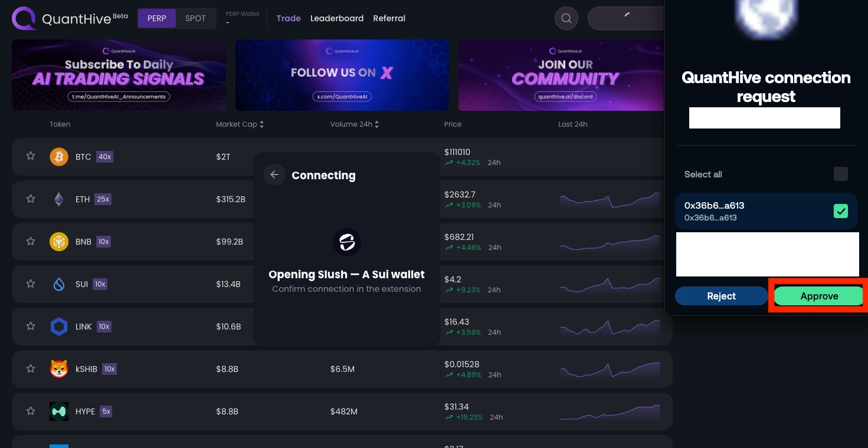Uncheck the 0x36b6...a613 account checkbox

840,211
